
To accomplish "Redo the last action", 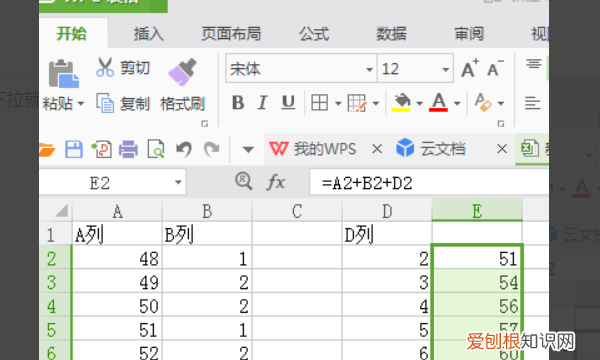I will tap(211, 149).
